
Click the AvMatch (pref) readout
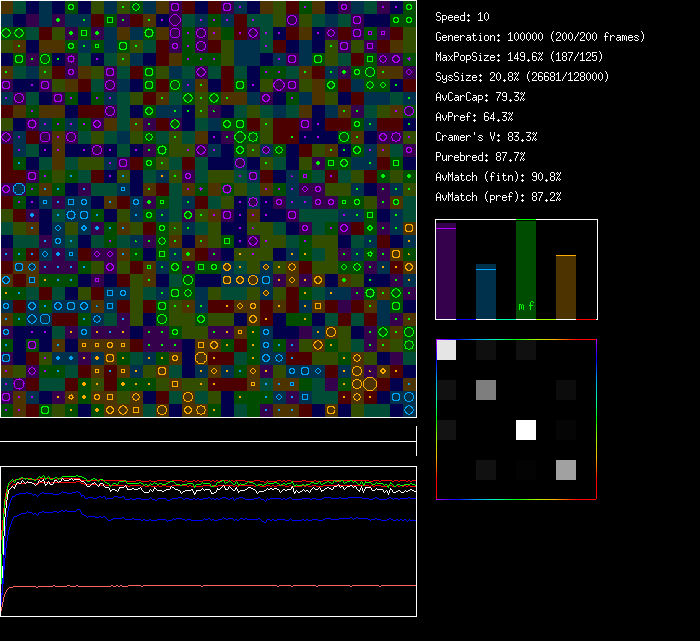pyautogui.click(x=498, y=197)
